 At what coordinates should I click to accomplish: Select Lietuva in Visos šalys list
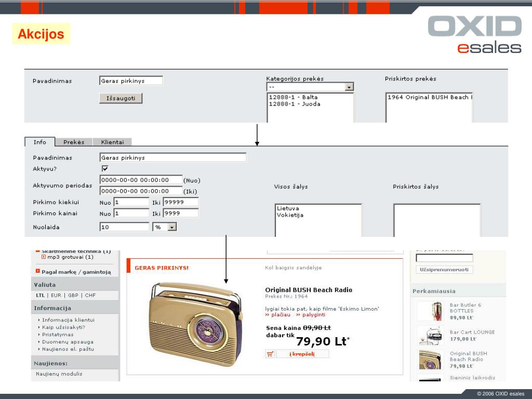point(288,208)
